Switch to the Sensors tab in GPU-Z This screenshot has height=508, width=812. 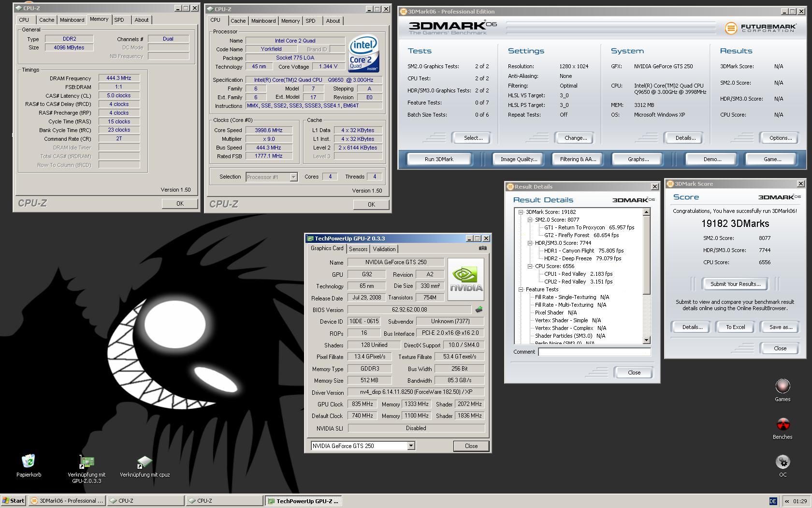click(358, 249)
